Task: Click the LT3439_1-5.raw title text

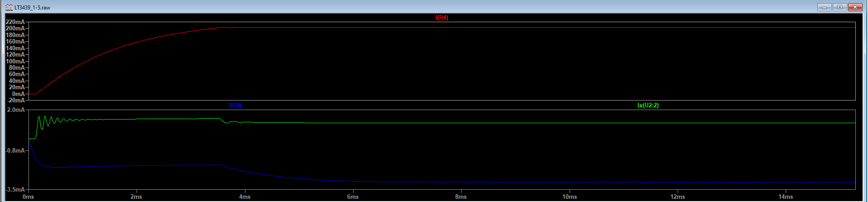Action: tap(33, 8)
